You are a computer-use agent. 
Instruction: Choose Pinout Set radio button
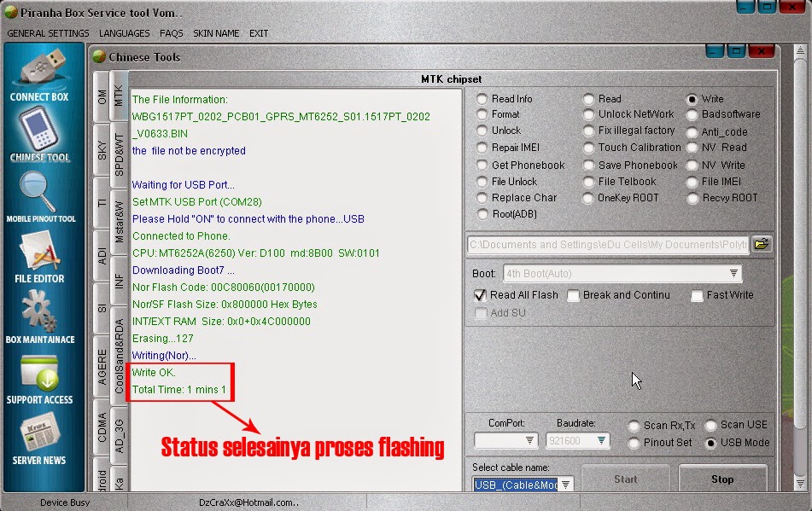pos(634,444)
